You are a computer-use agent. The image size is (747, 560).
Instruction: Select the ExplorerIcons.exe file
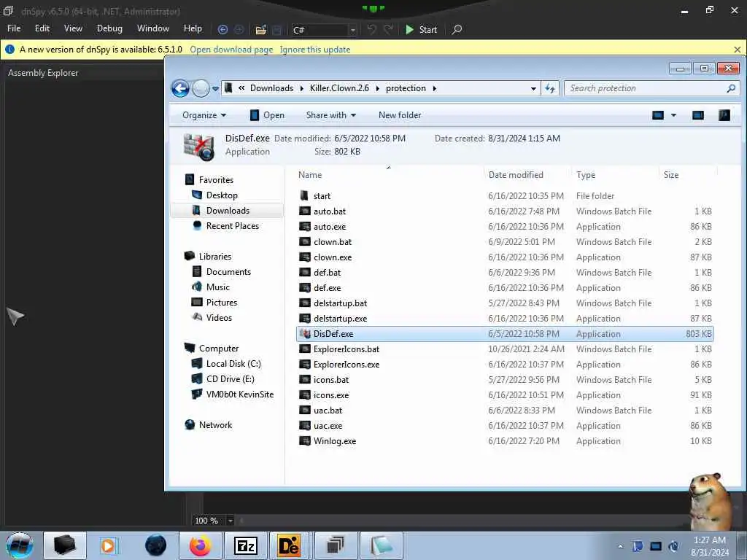coord(505,365)
